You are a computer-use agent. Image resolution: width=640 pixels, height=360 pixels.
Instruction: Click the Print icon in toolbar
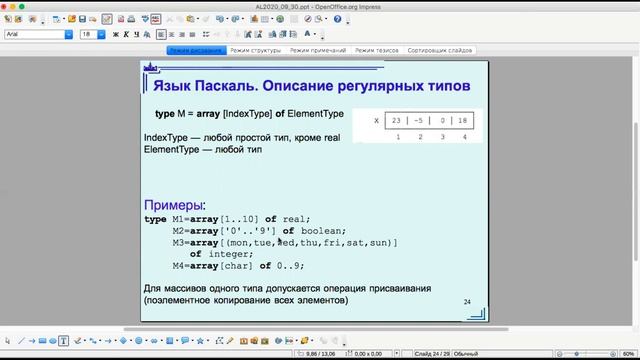click(x=131, y=19)
